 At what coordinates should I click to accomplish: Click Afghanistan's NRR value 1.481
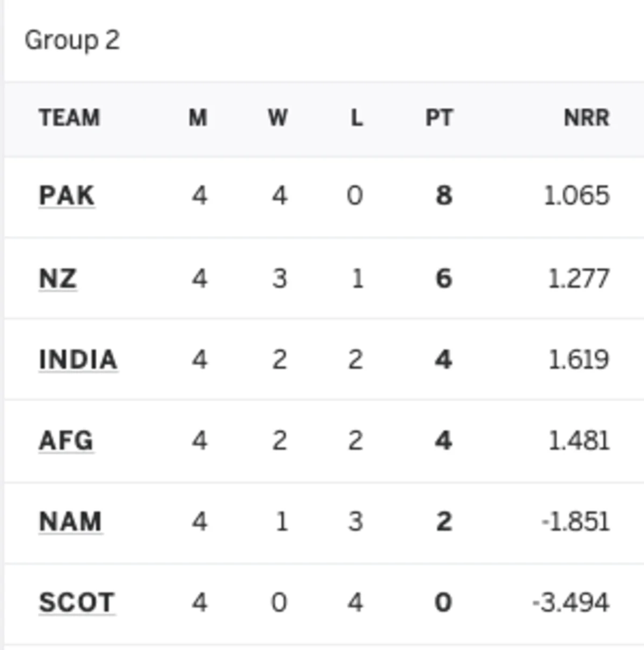579,441
